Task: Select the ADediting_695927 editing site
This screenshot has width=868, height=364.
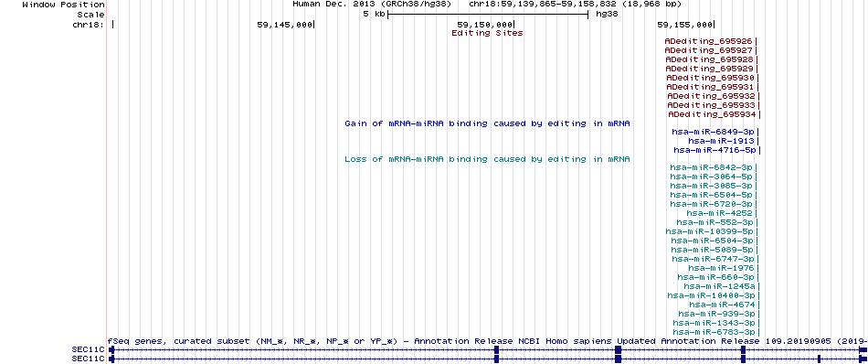Action: pyautogui.click(x=709, y=50)
